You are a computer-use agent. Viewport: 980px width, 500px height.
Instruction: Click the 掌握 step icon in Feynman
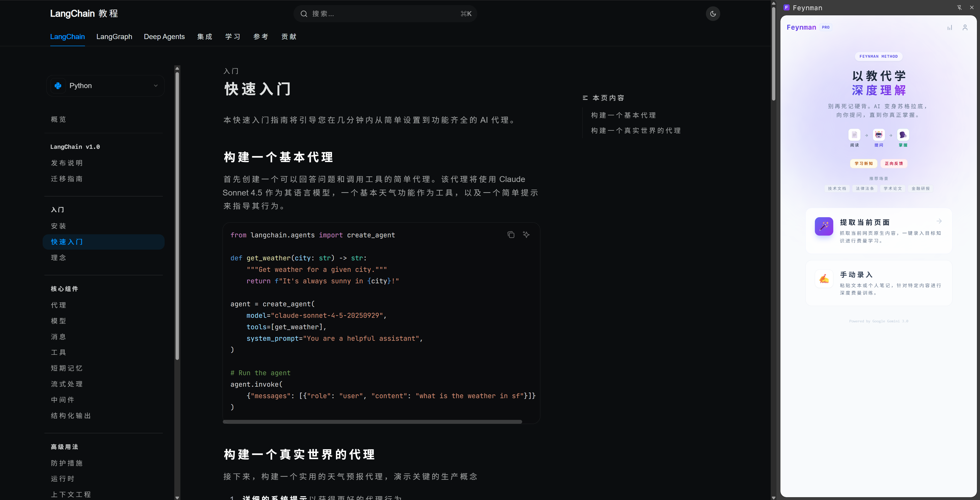903,135
